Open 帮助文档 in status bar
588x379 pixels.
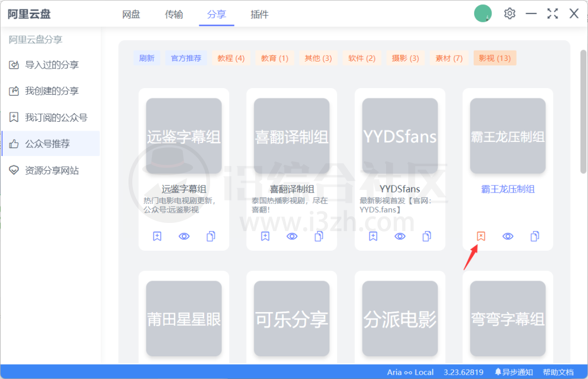coord(559,372)
